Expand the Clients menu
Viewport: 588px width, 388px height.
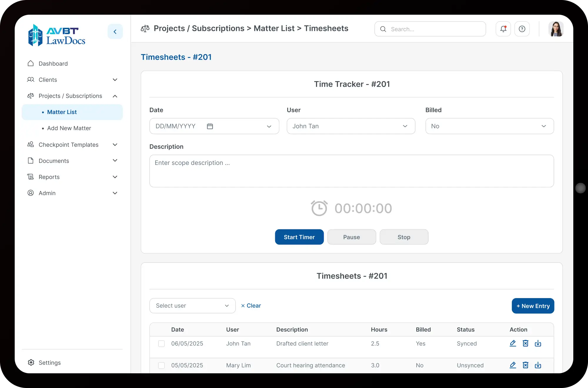pos(72,80)
